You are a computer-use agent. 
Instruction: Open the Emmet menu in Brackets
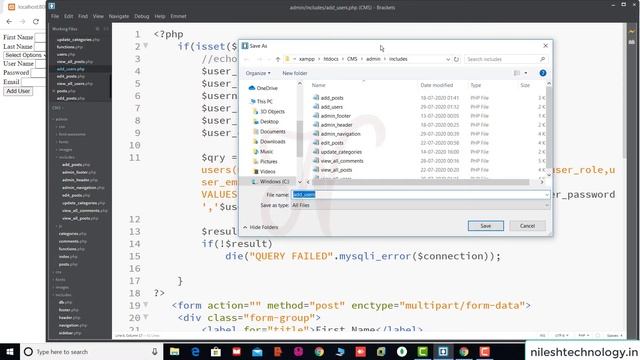click(178, 16)
